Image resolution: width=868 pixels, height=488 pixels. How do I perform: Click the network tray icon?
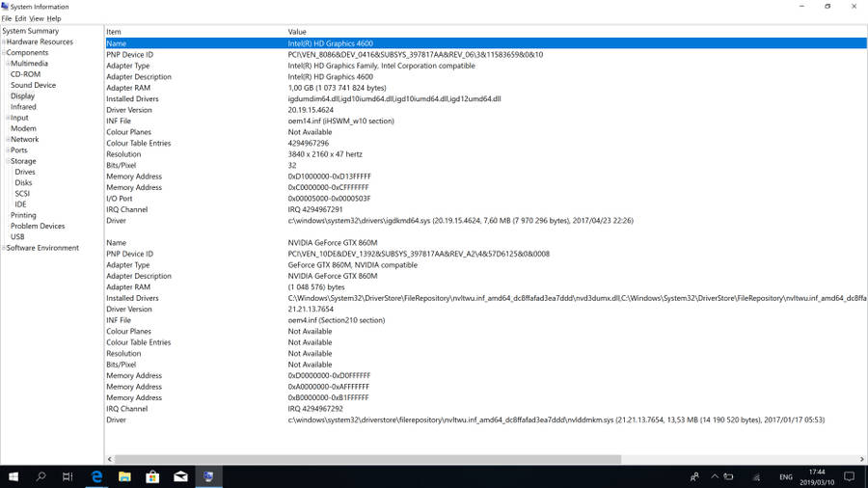pos(756,477)
